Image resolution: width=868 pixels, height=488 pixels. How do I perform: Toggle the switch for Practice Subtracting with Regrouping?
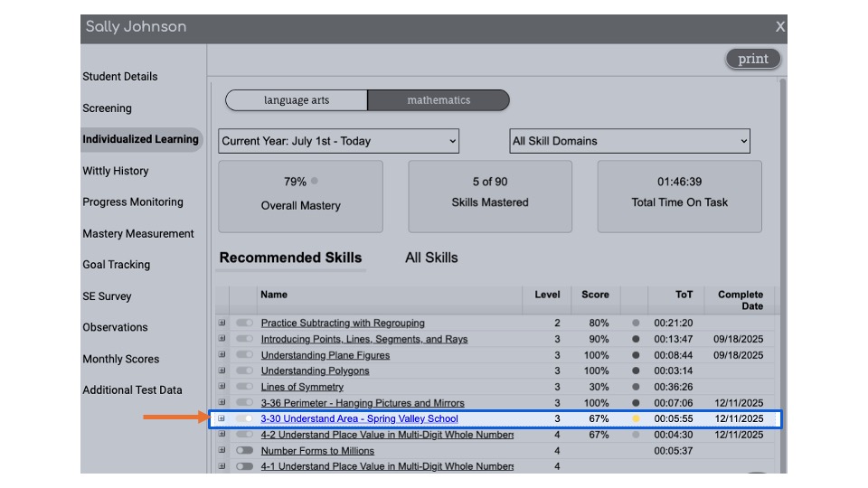(x=244, y=323)
